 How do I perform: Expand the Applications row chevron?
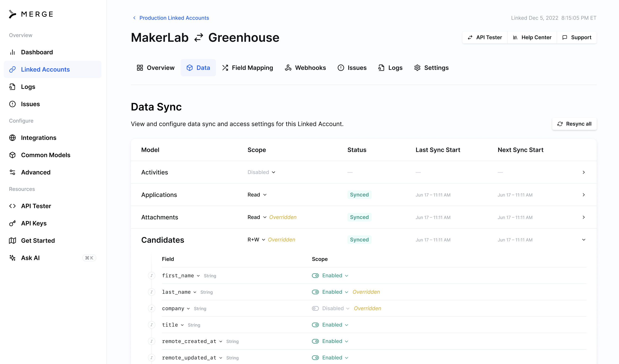tap(584, 195)
